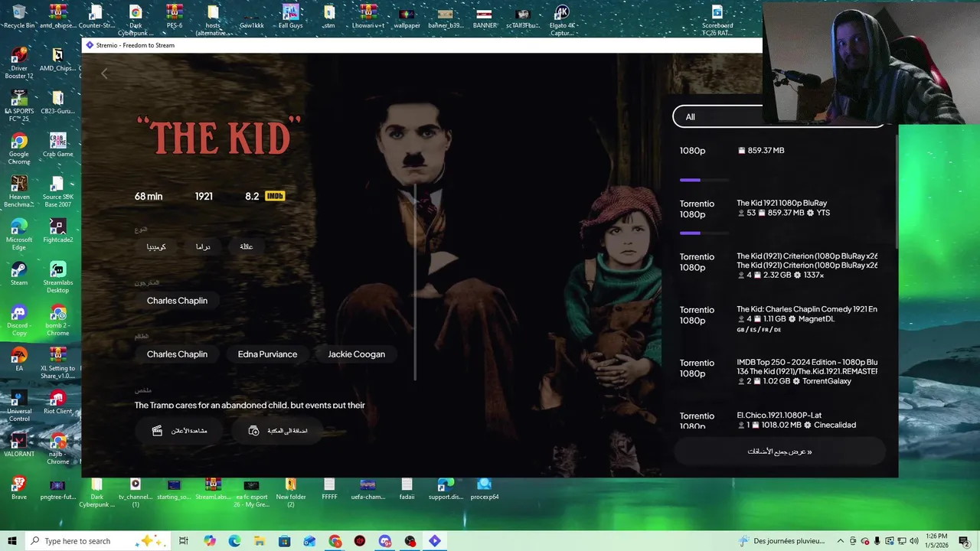Click the Des journées pluvieuses weather widget

[x=782, y=541]
